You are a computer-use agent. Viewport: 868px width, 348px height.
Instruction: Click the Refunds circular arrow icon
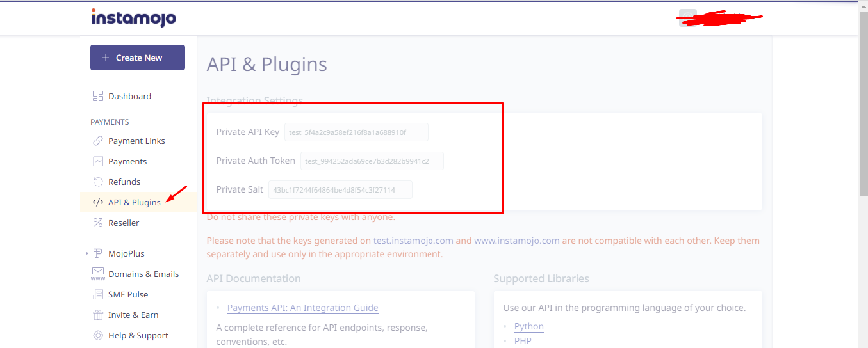point(98,182)
